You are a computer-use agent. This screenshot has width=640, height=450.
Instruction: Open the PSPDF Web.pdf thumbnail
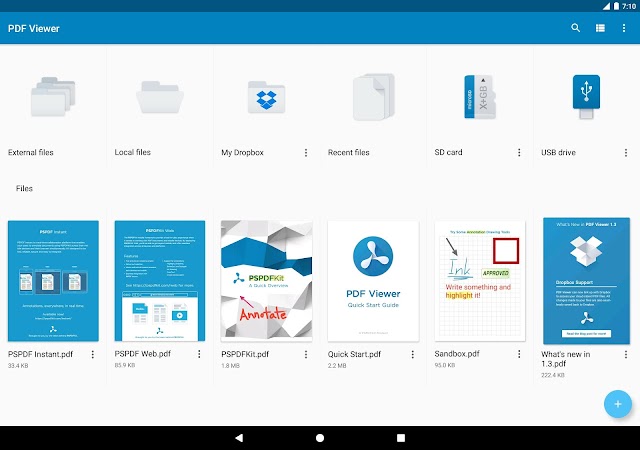[160, 281]
